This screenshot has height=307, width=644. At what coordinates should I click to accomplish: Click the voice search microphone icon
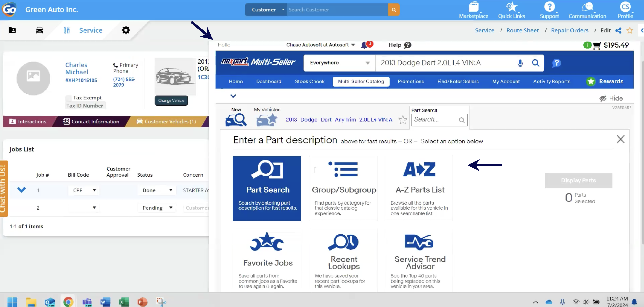(520, 63)
